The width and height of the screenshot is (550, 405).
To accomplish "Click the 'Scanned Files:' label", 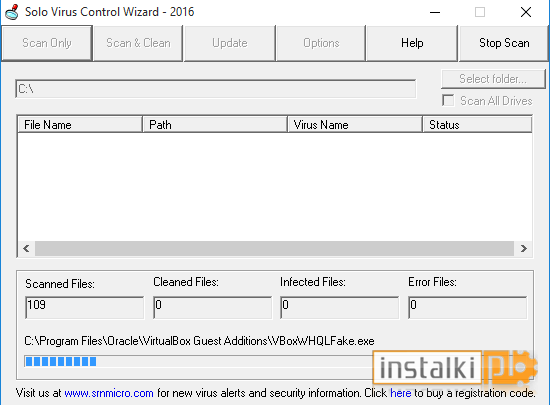I will coord(60,284).
